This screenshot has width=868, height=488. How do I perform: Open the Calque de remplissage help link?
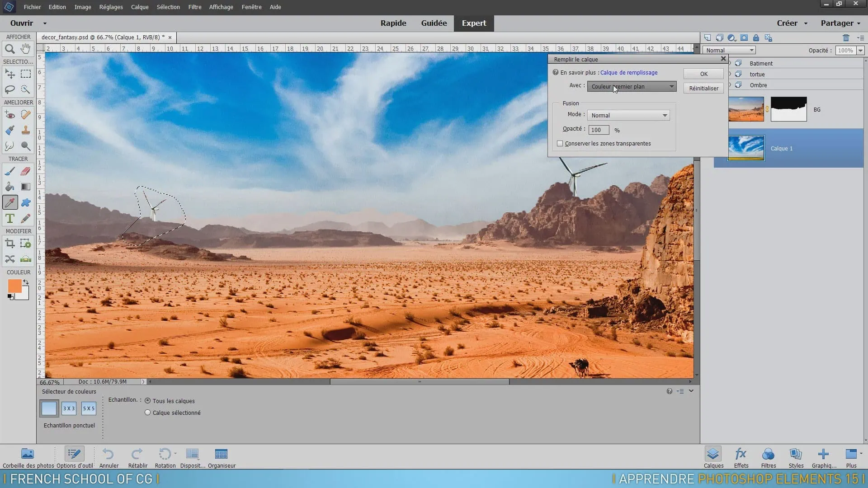pos(628,73)
